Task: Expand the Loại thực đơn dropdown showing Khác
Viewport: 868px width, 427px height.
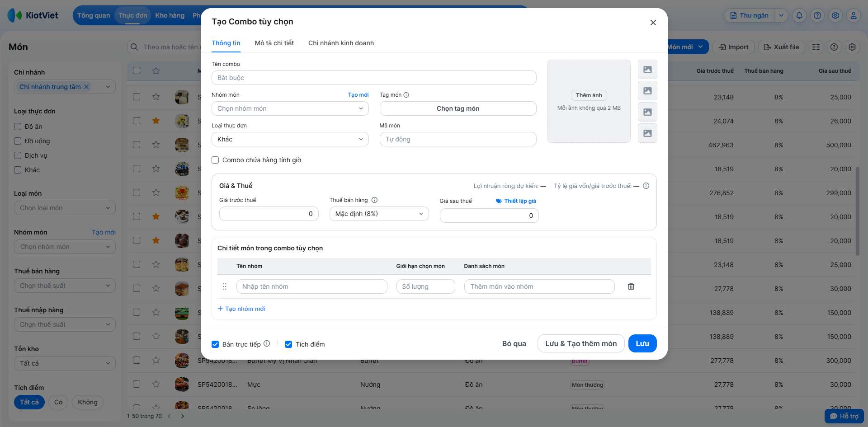Action: click(x=290, y=139)
